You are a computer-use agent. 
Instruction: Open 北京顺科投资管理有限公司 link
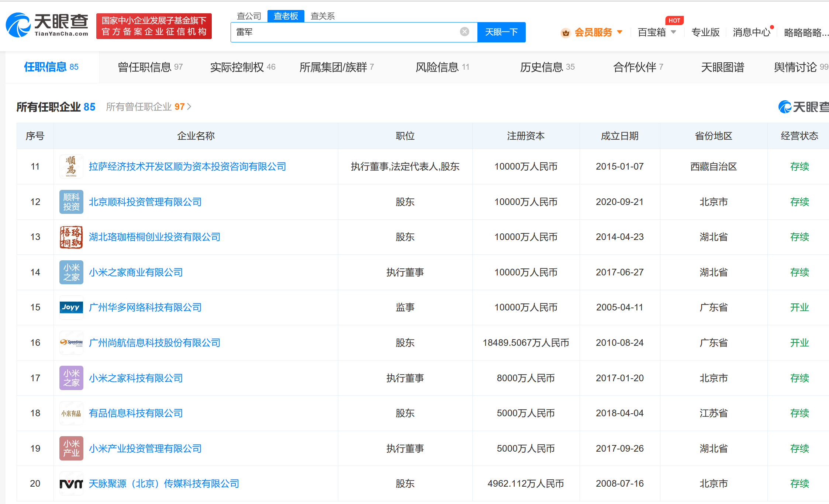tap(145, 202)
